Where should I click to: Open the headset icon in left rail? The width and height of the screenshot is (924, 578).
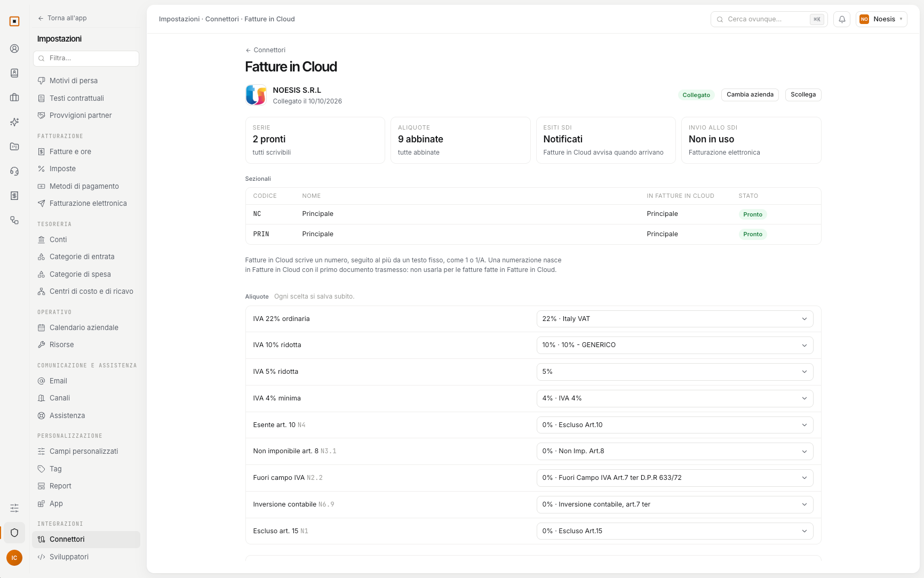[x=14, y=171]
